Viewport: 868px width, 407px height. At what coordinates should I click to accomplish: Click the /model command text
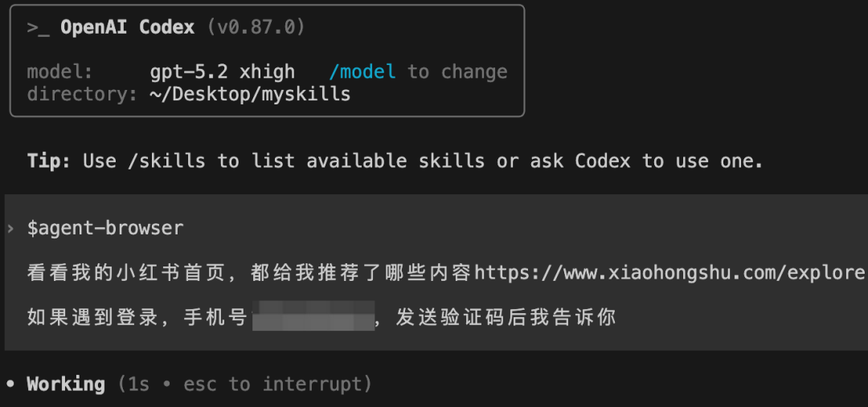pyautogui.click(x=362, y=71)
